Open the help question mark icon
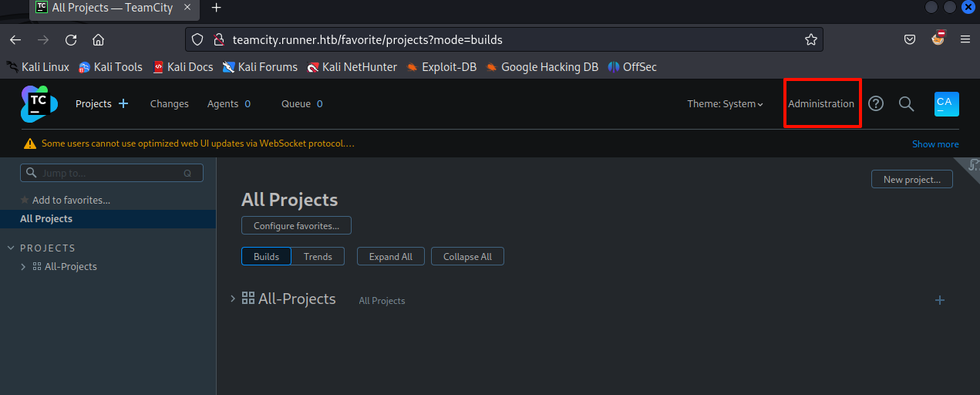Screen dimensions: 980x395 pos(876,103)
